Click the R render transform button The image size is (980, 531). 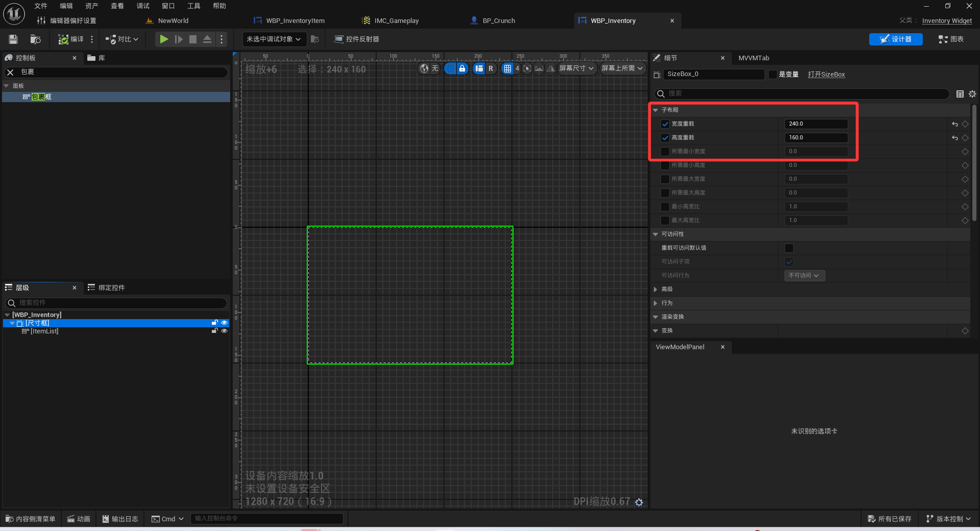pos(491,68)
